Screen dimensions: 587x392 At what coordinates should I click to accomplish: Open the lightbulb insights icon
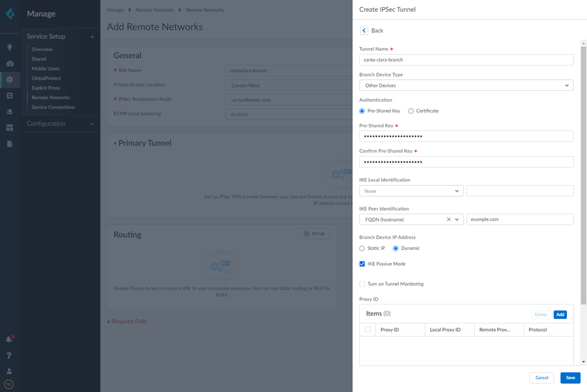click(9, 48)
